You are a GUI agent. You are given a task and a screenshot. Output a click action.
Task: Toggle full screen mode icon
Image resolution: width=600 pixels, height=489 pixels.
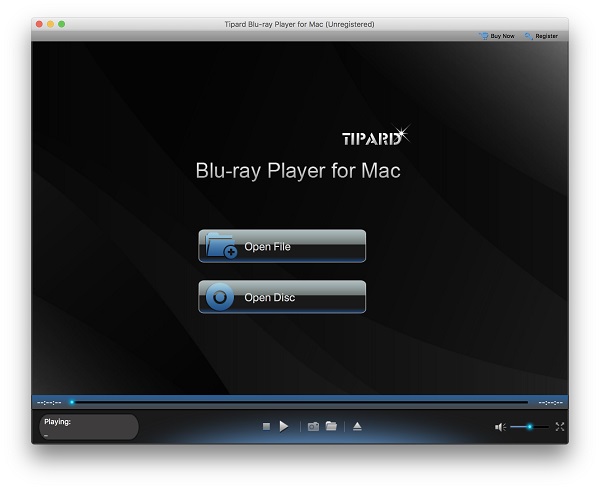point(560,427)
